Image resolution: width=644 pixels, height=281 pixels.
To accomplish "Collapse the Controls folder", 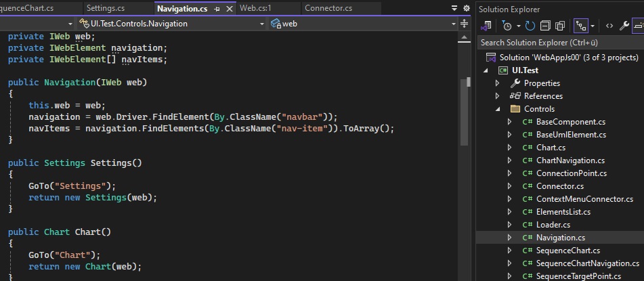I will click(x=497, y=109).
